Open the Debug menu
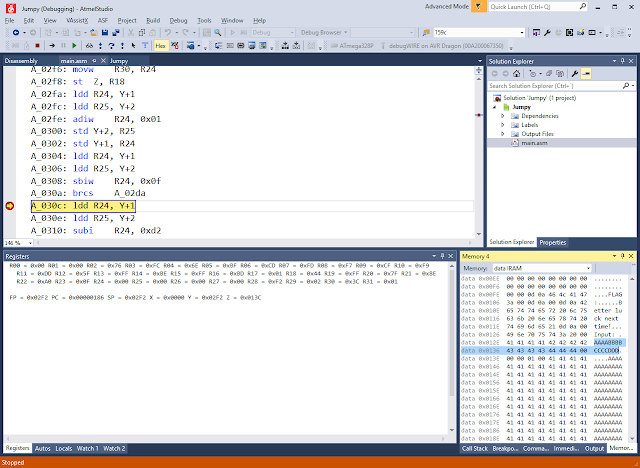This screenshot has width=640, height=468. coord(178,20)
